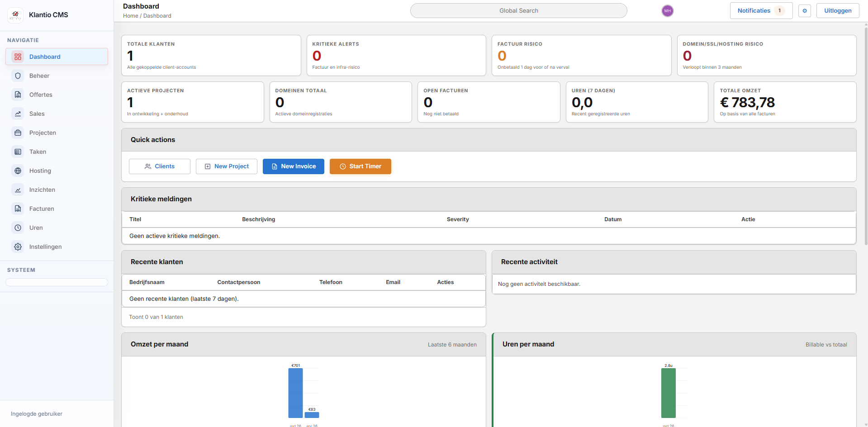
Task: Click the 'Toont 0 van 1 klanten' text
Action: pos(156,317)
